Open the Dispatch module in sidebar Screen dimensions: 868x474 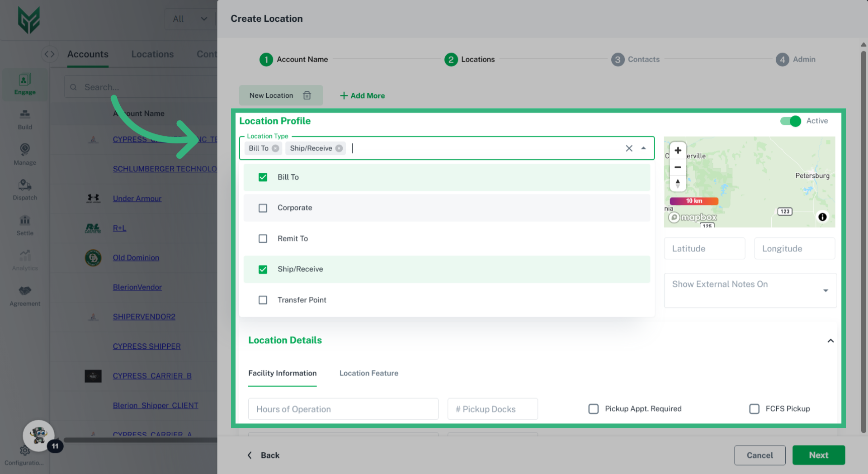point(25,190)
